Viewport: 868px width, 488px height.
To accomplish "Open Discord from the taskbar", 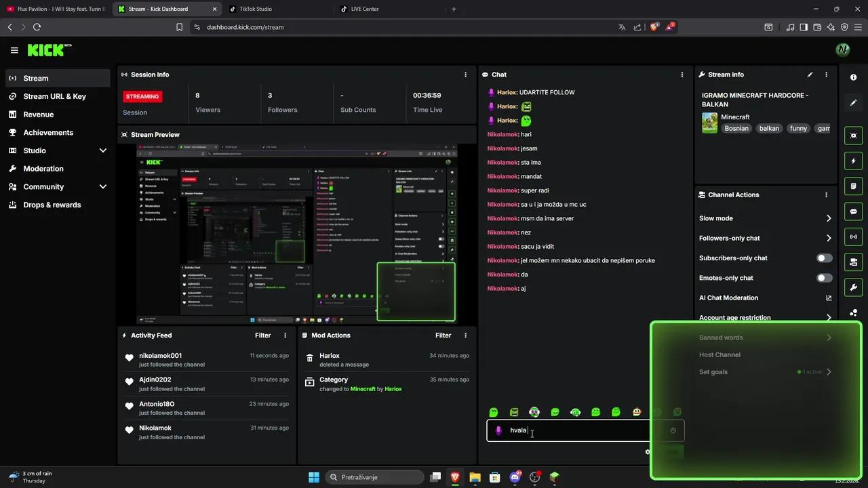I will click(x=515, y=477).
